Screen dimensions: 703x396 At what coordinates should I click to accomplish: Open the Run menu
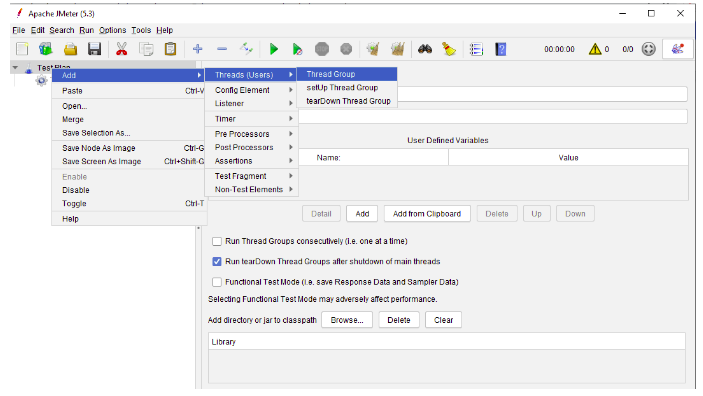87,30
